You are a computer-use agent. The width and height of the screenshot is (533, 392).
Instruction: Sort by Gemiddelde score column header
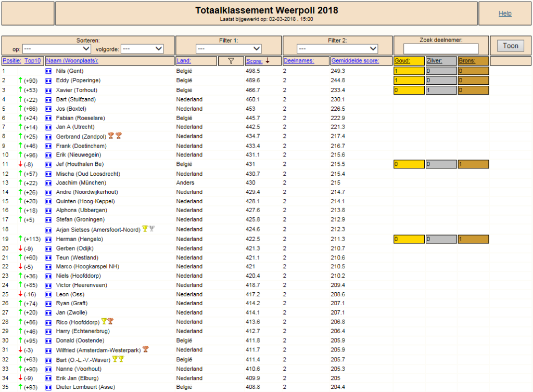click(x=355, y=61)
